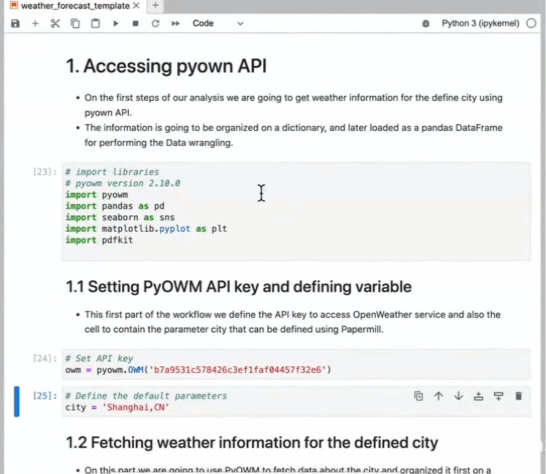Click the 'import matplotlib.pyplot as plt' line

[146, 229]
